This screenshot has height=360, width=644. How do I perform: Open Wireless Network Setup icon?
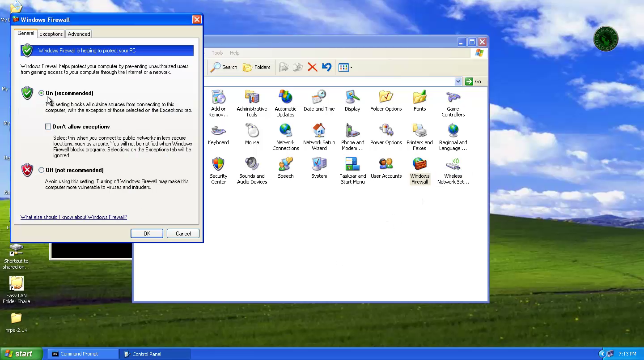(453, 171)
